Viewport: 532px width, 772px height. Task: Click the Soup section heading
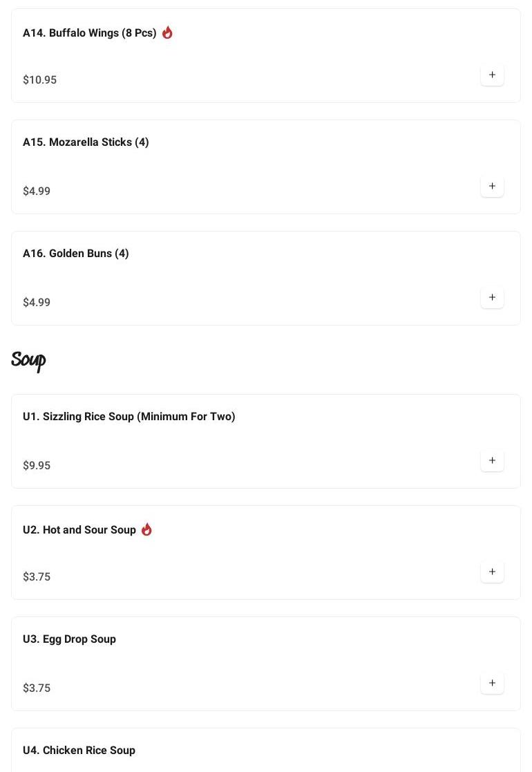coord(28,360)
